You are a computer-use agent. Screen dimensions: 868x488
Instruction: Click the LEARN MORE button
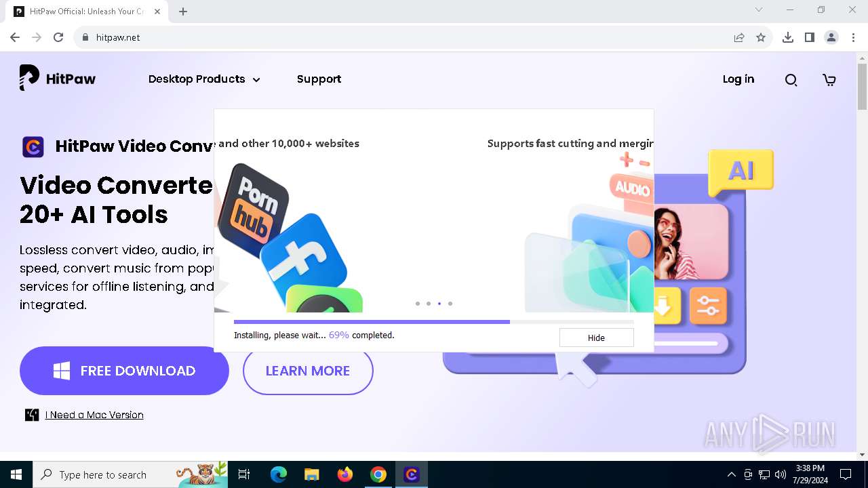click(x=308, y=371)
